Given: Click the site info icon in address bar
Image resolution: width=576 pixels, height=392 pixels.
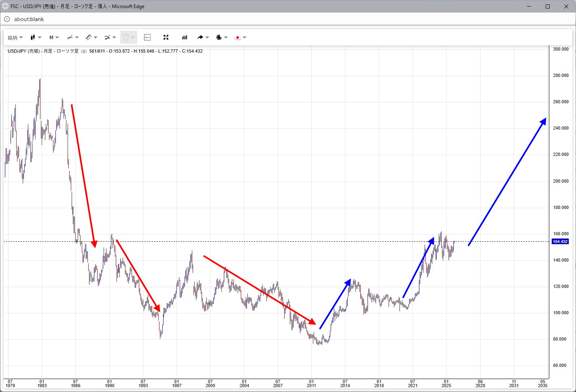Looking at the screenshot, I should tap(7, 19).
